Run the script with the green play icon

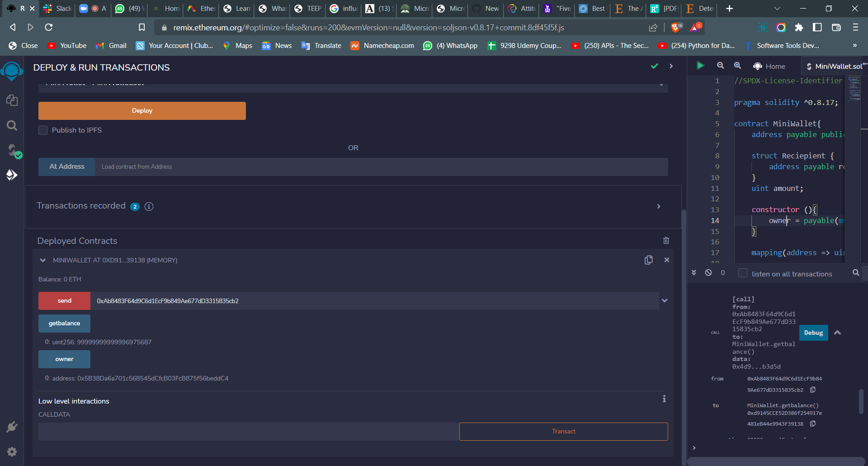700,66
